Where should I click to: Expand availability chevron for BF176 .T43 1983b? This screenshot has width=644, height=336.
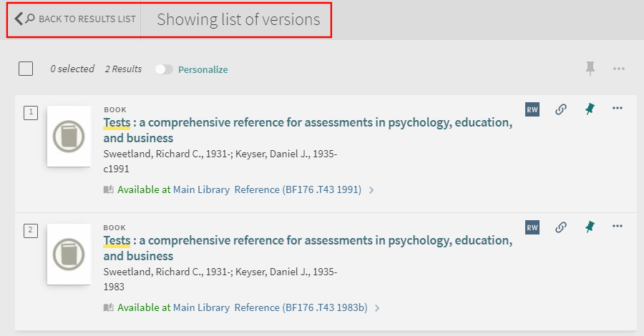pos(377,308)
